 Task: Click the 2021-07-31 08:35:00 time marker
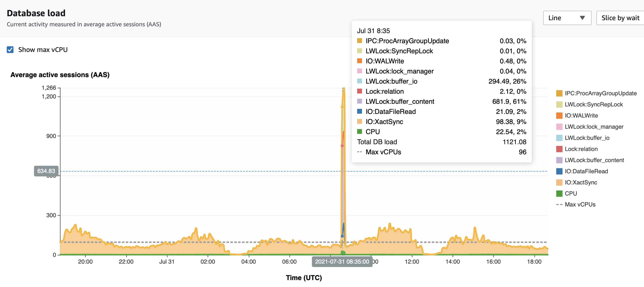[x=342, y=262]
